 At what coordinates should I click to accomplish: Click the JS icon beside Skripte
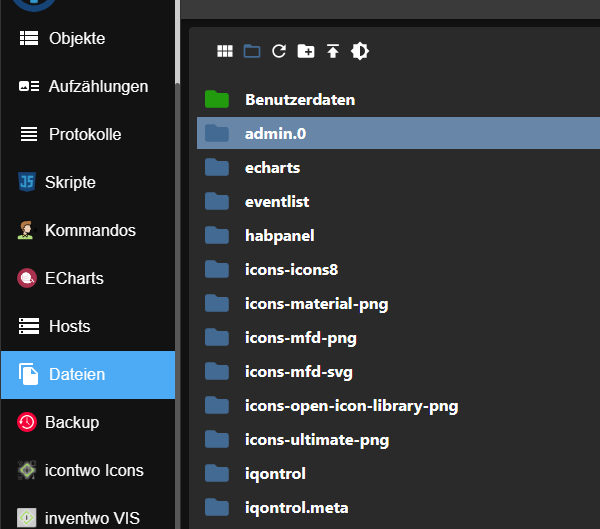pyautogui.click(x=27, y=182)
